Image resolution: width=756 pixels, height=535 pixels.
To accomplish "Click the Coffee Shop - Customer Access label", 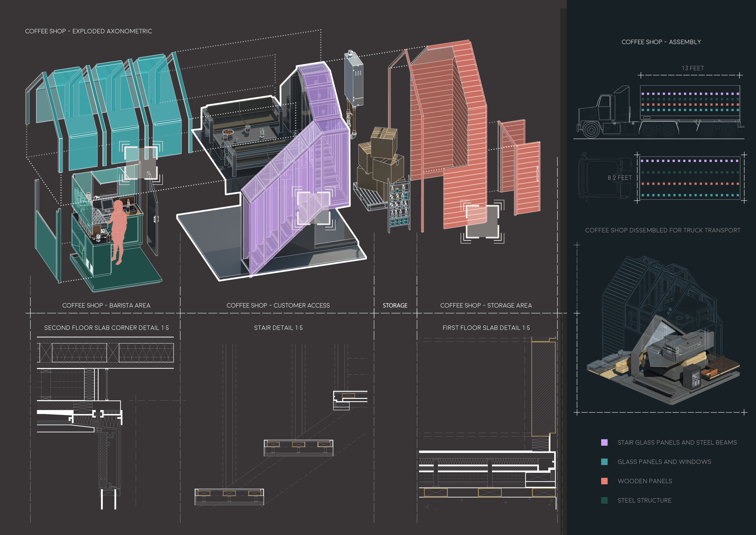I will (x=278, y=305).
